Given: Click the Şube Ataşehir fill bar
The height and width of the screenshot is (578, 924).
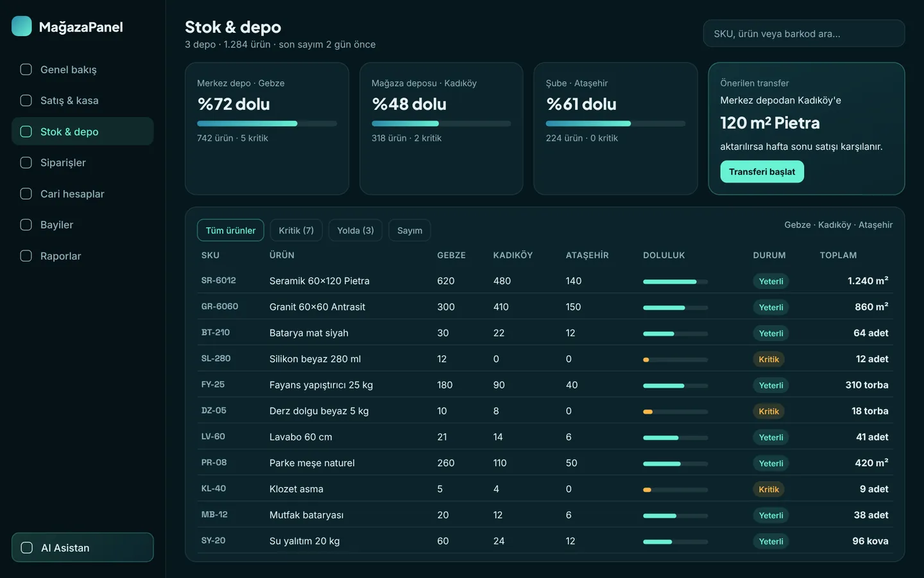Looking at the screenshot, I should (x=616, y=123).
